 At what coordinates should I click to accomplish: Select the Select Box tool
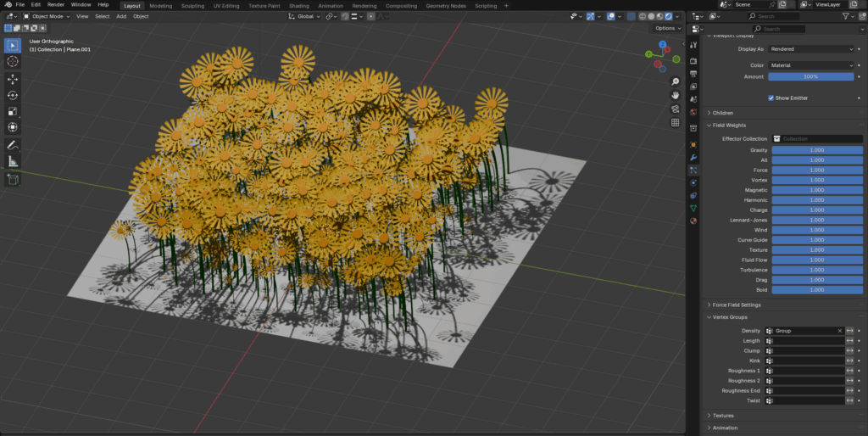pyautogui.click(x=12, y=46)
